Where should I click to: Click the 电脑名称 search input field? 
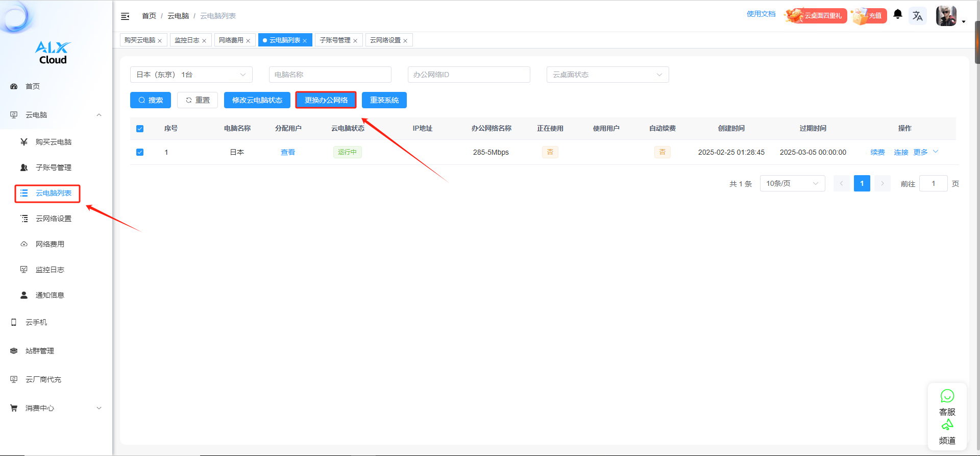tap(330, 75)
